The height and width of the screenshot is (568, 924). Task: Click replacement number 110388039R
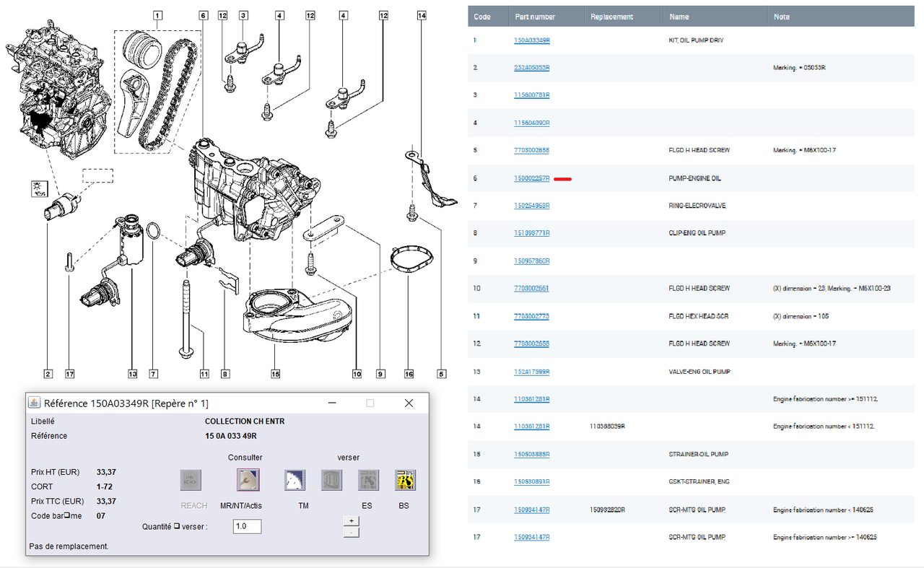tap(607, 427)
